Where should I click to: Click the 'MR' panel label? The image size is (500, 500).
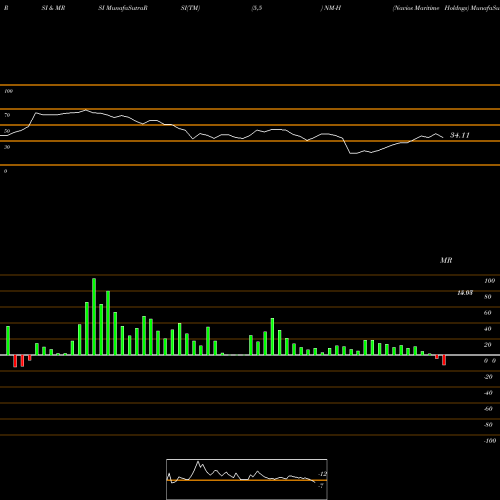(x=446, y=260)
